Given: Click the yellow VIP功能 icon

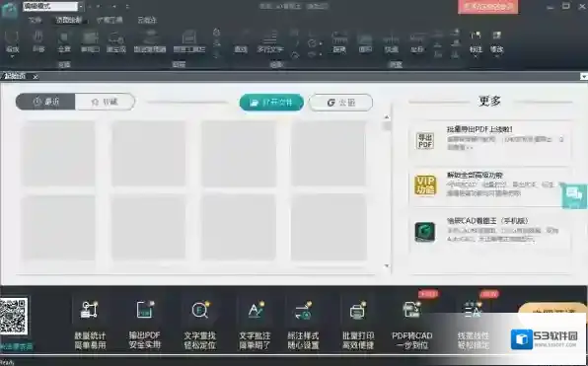Looking at the screenshot, I should (425, 185).
